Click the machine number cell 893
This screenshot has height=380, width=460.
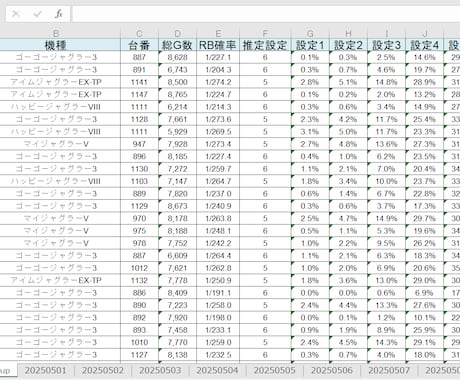[x=139, y=330]
